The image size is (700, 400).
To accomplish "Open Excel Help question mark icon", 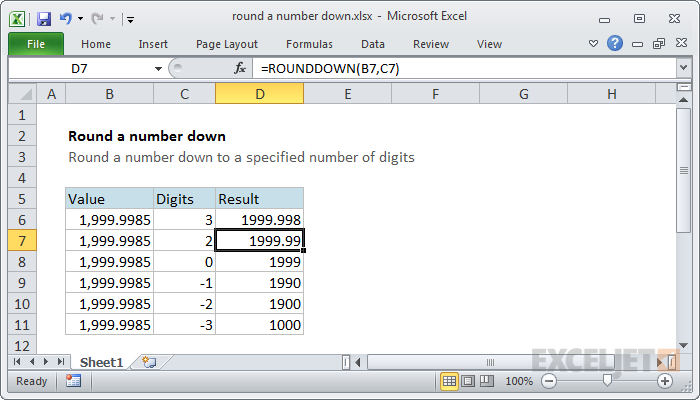I will (615, 43).
